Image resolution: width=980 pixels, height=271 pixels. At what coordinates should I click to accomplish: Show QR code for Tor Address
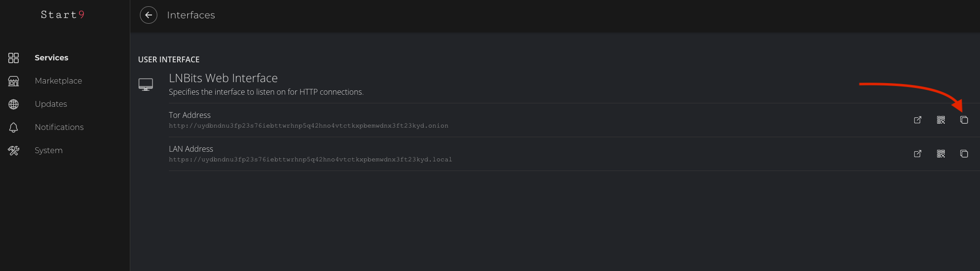941,120
